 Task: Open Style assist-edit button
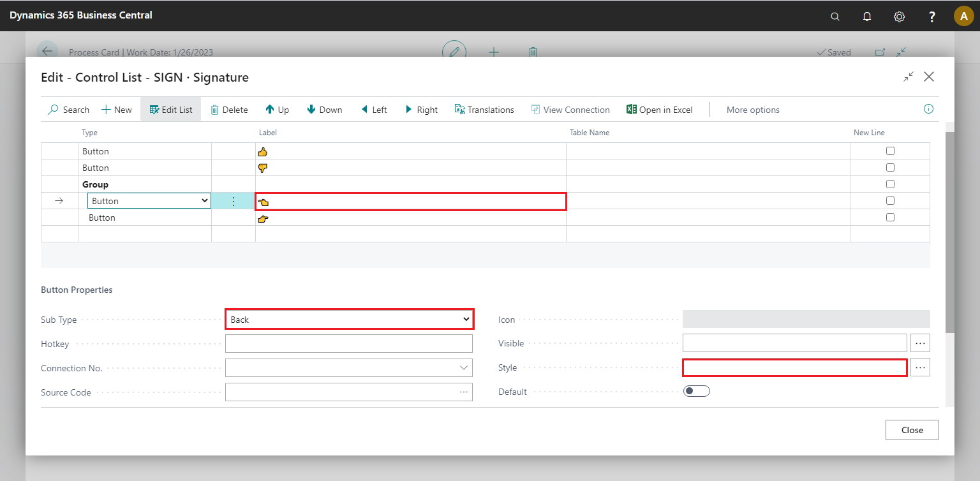[920, 367]
